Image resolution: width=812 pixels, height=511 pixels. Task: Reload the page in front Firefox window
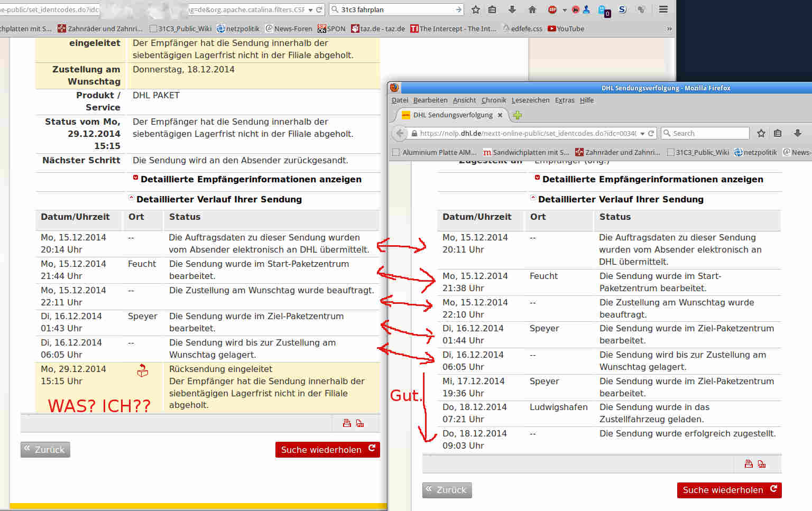(651, 133)
